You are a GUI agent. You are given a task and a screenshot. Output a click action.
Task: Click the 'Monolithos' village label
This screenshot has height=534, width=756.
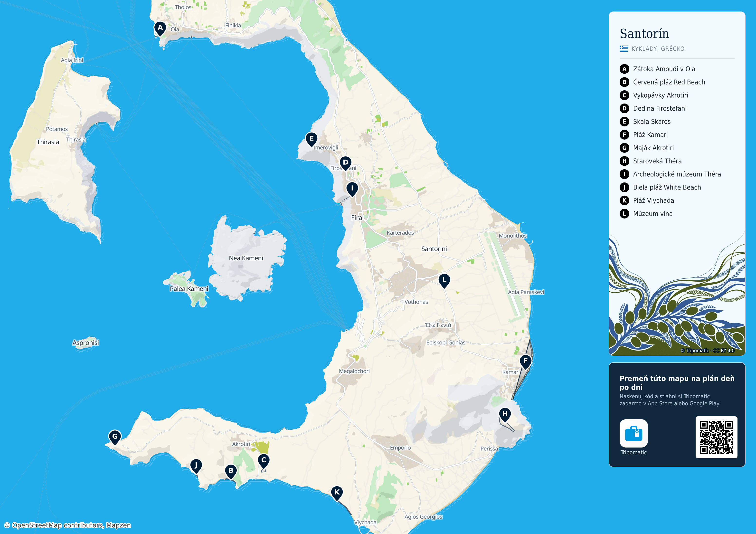pos(513,236)
